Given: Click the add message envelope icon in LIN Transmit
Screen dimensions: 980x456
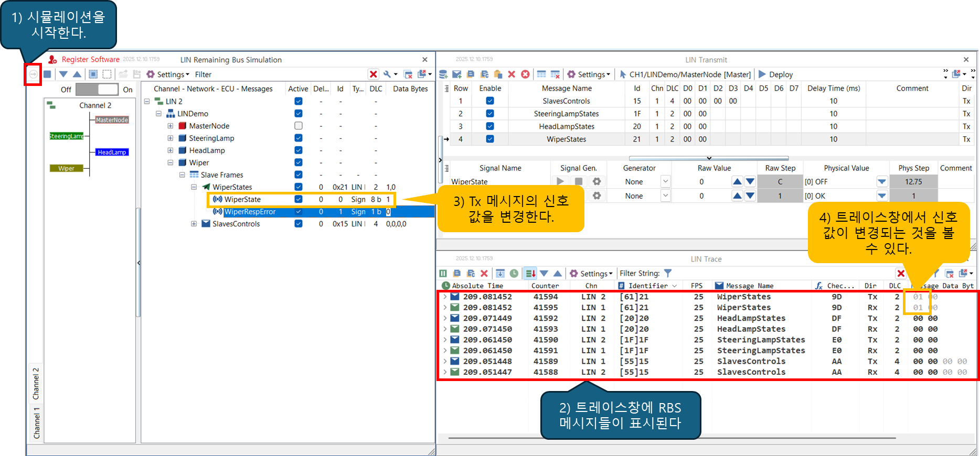Looking at the screenshot, I should [x=457, y=74].
